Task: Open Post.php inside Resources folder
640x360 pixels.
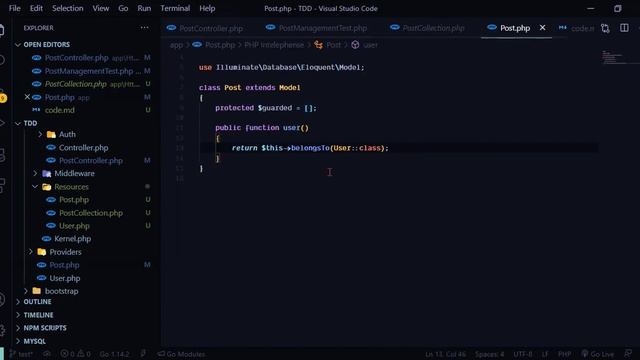Action: [x=74, y=200]
